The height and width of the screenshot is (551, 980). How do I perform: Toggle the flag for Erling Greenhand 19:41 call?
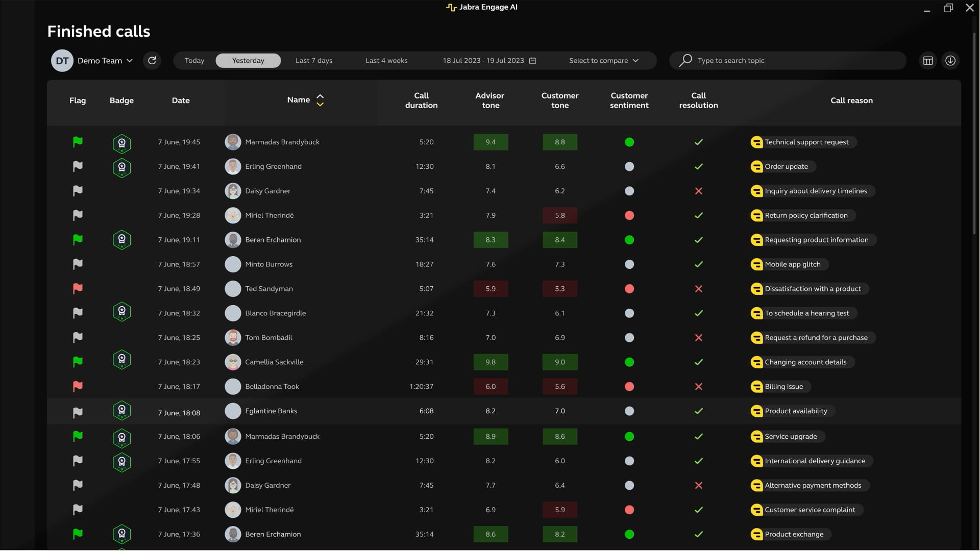78,166
